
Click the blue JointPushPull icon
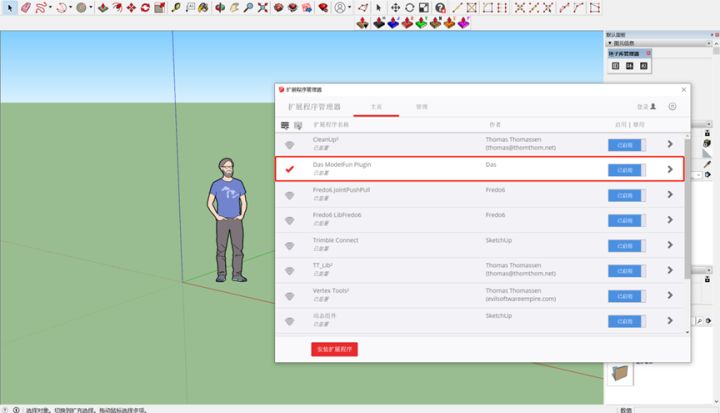coord(393,23)
